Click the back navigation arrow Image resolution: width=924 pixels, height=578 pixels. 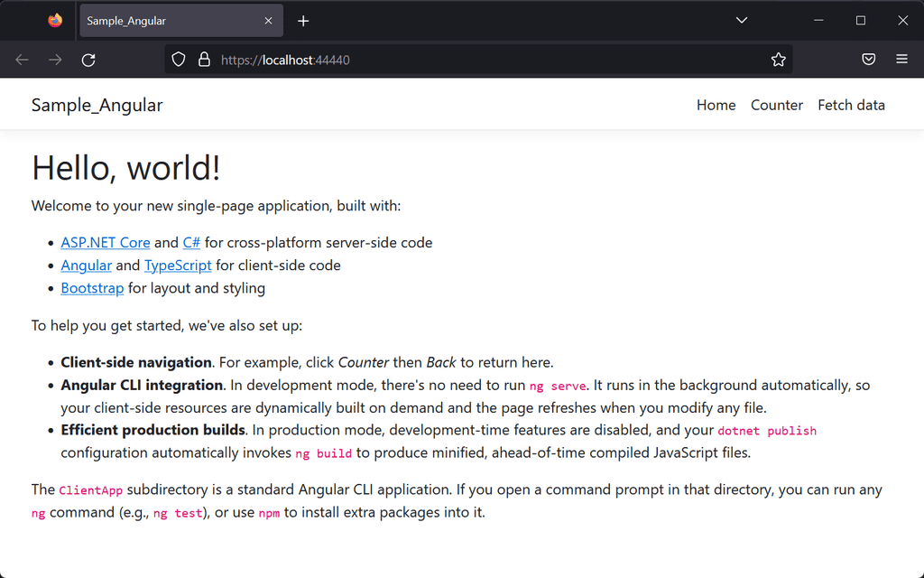coord(22,60)
